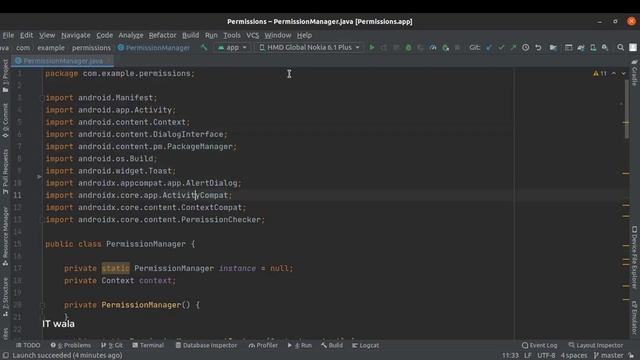Image resolution: width=640 pixels, height=360 pixels.
Task: Go to previous highlighted warning arrow
Action: (x=614, y=73)
